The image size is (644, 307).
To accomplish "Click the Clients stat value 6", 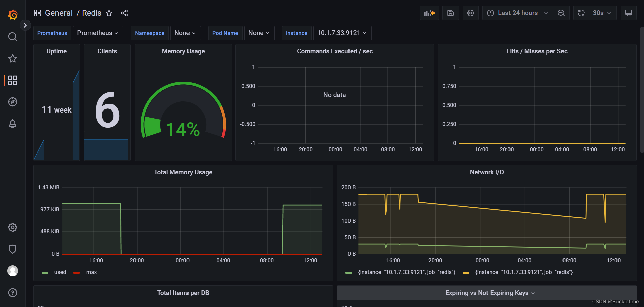I will 107,110.
